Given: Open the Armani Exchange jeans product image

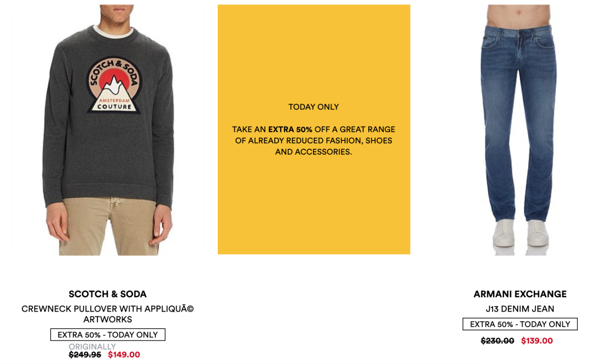Looking at the screenshot, I should [519, 130].
